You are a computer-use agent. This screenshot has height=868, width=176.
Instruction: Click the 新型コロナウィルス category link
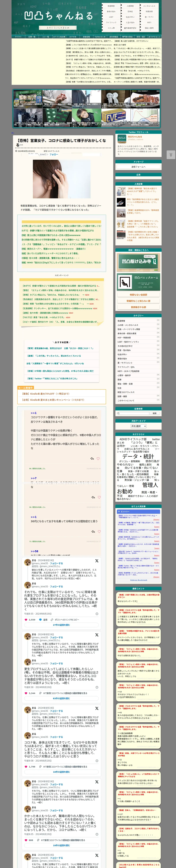126,392
